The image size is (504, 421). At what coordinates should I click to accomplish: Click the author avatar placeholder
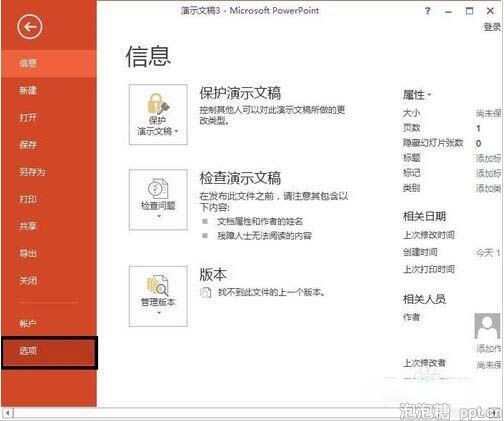pyautogui.click(x=487, y=326)
